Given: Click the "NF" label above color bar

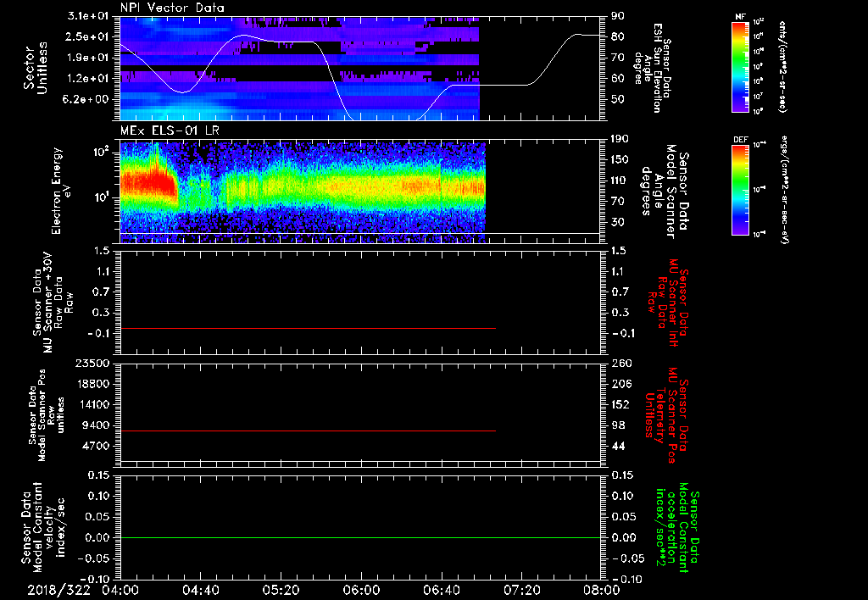Looking at the screenshot, I should pyautogui.click(x=741, y=17).
